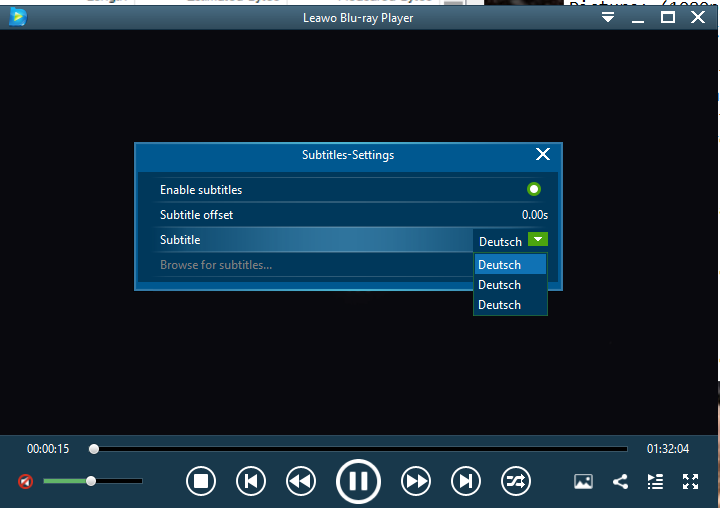The width and height of the screenshot is (720, 508).
Task: Click the total duration 01:32:04
Action: (668, 449)
